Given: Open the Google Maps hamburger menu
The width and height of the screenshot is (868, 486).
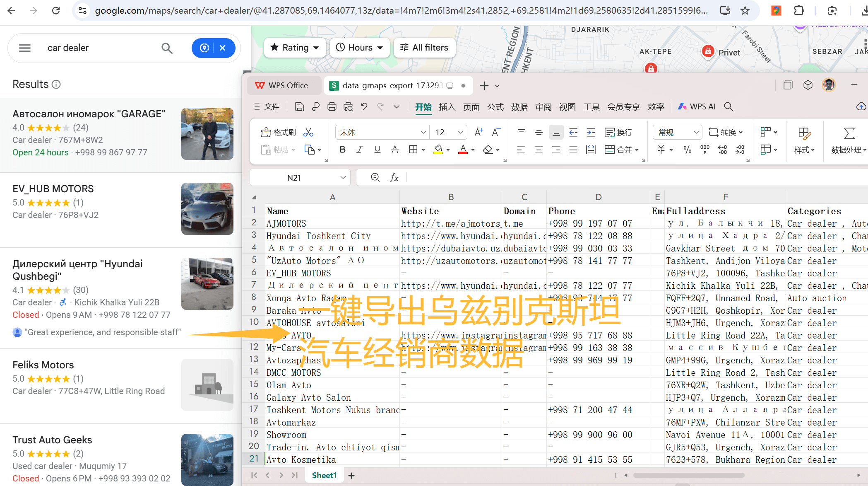Looking at the screenshot, I should pos(25,48).
